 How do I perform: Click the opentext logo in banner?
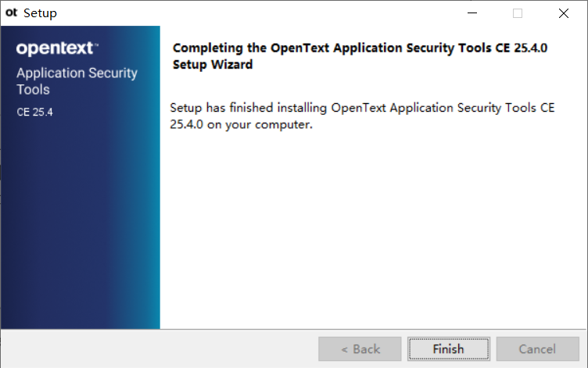(x=55, y=48)
